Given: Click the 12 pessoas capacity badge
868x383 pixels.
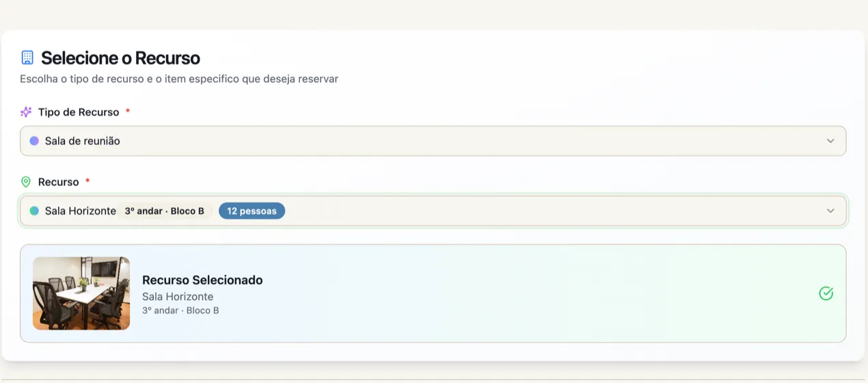Looking at the screenshot, I should click(252, 211).
